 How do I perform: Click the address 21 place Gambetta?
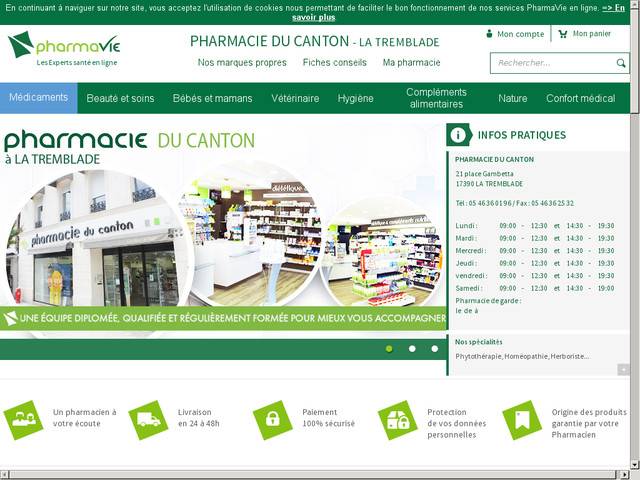point(484,174)
